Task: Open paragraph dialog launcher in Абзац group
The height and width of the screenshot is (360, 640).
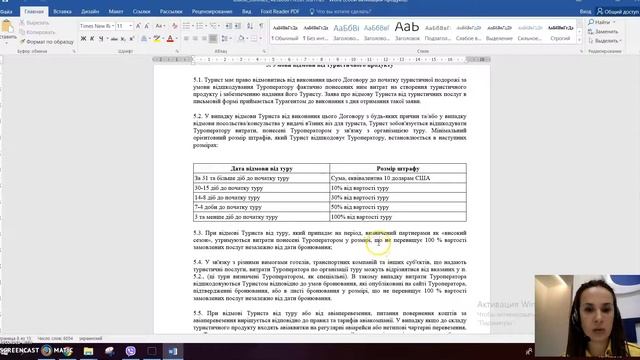Action: pos(264,51)
